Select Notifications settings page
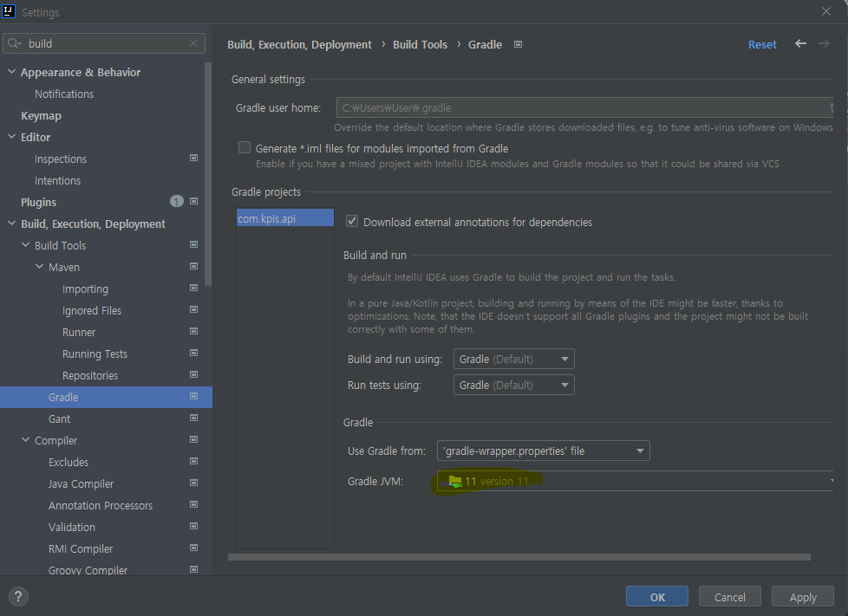Image resolution: width=848 pixels, height=616 pixels. pyautogui.click(x=64, y=94)
